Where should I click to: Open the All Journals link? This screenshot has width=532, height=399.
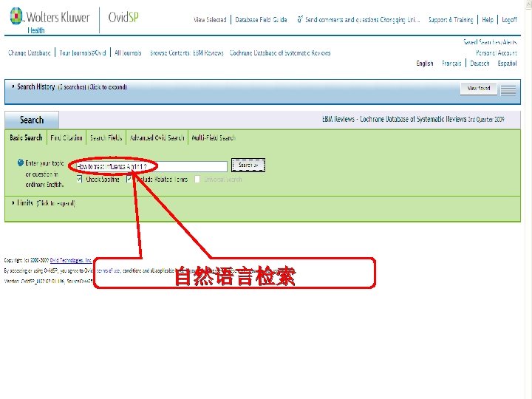click(128, 53)
